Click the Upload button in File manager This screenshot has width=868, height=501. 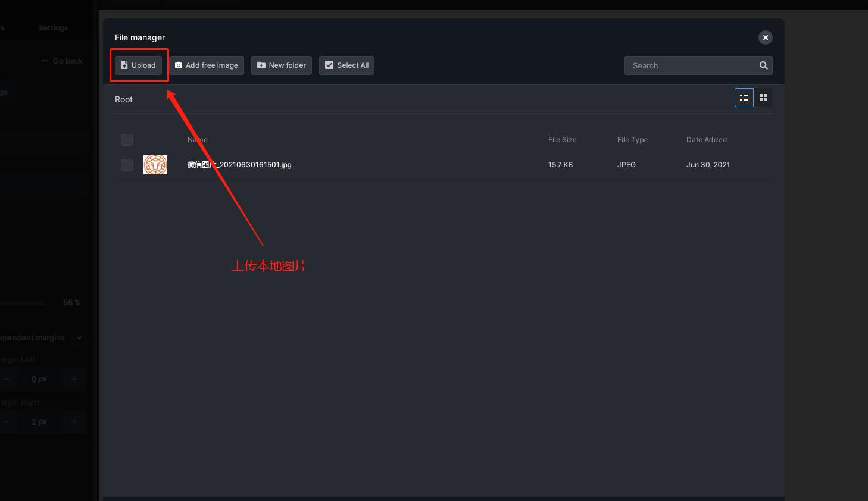pos(138,65)
